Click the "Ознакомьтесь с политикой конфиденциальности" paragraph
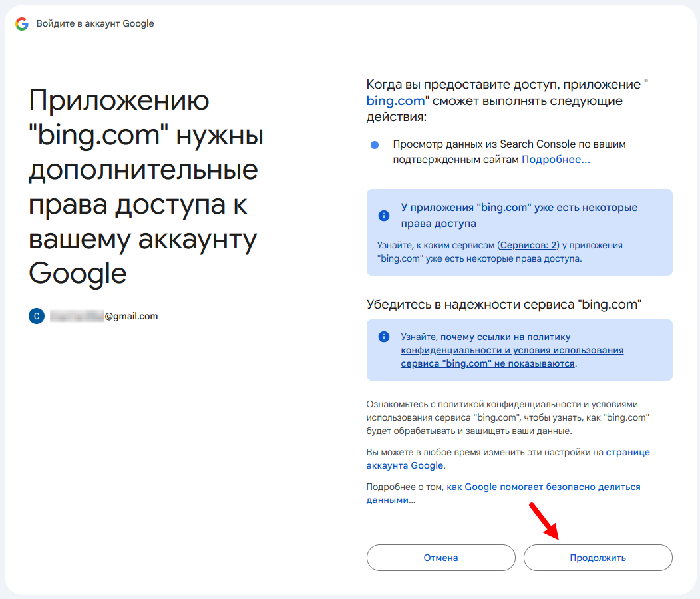Screen dimensions: 700x599 pos(507,417)
